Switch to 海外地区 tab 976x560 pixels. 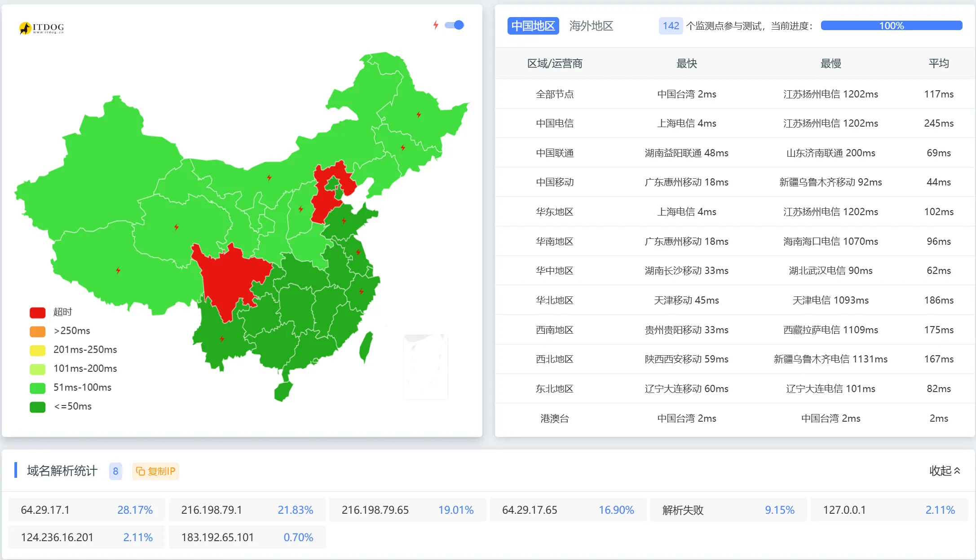point(591,26)
